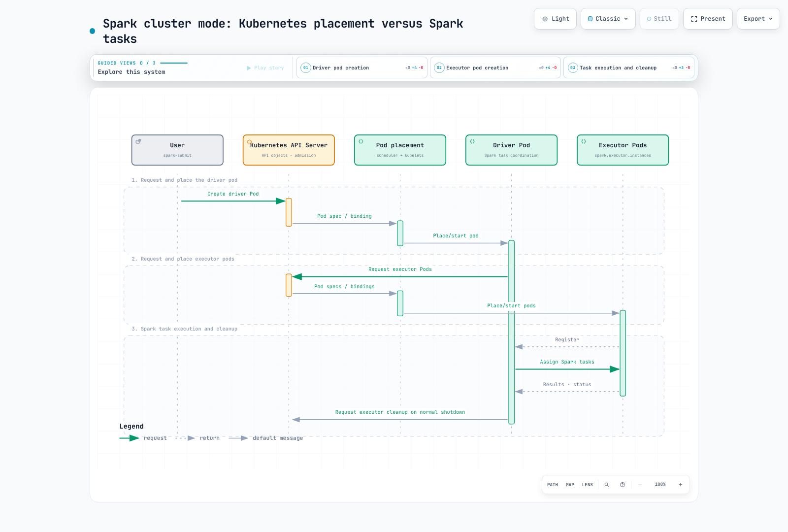The height and width of the screenshot is (532, 788).
Task: Switch to MAP mode
Action: pos(570,485)
